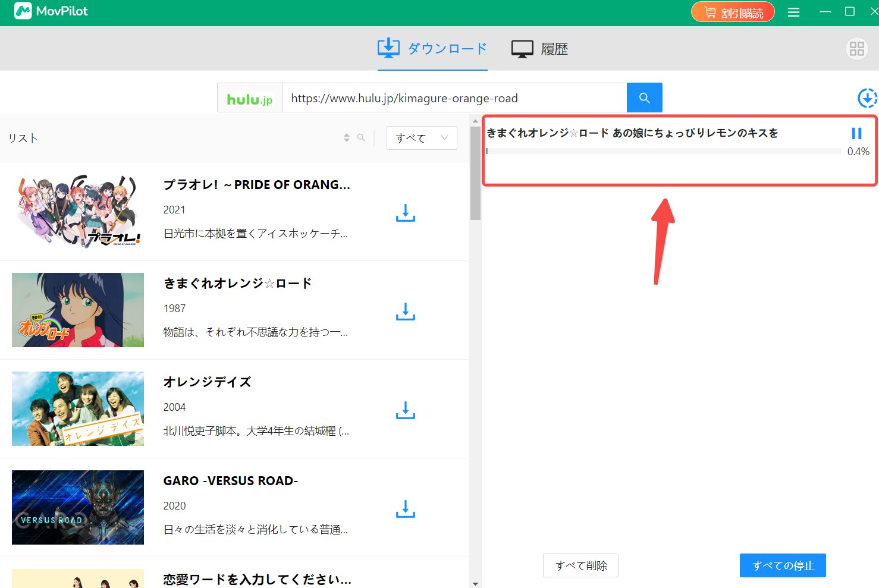
Task: Pause the current download in progress
Action: (856, 133)
